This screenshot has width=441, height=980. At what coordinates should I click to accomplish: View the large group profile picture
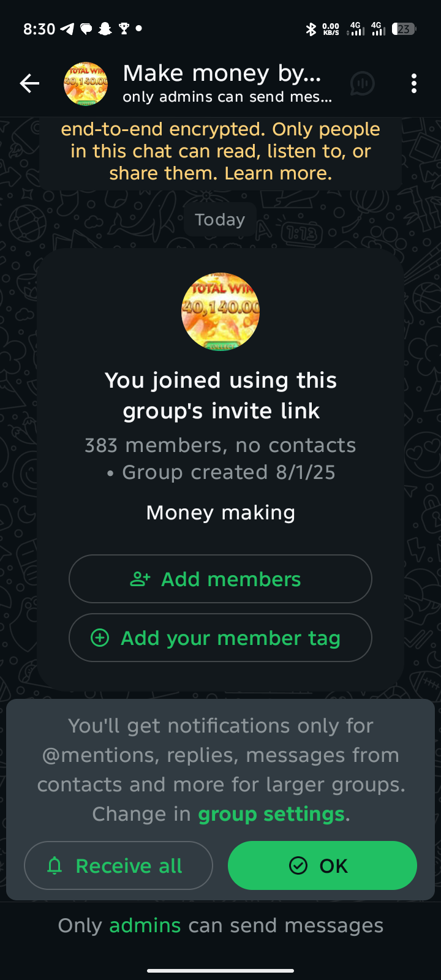pyautogui.click(x=221, y=312)
